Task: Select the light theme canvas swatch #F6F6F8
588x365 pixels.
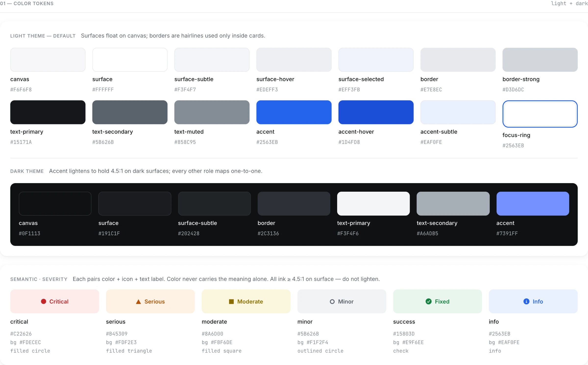Action: pyautogui.click(x=48, y=60)
